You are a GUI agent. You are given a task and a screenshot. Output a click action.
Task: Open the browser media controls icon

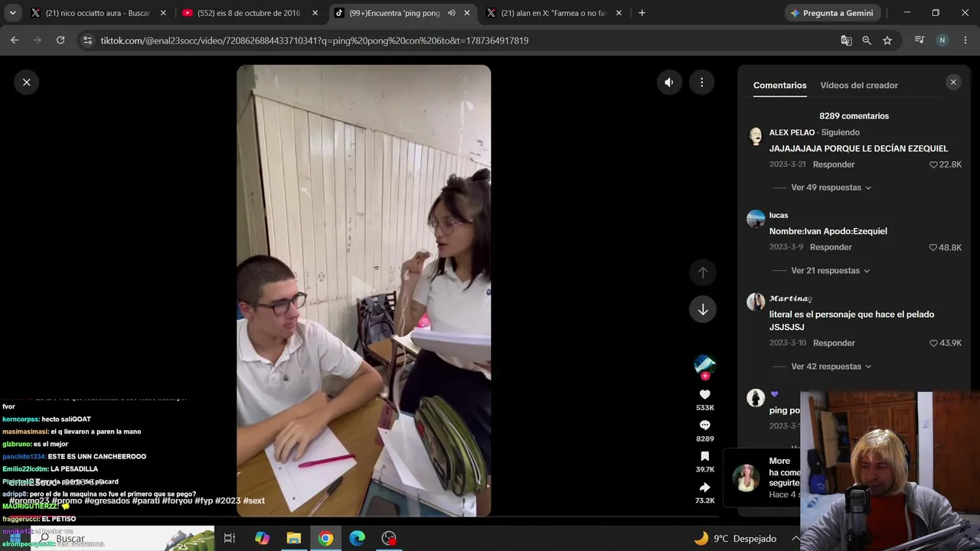coord(920,41)
